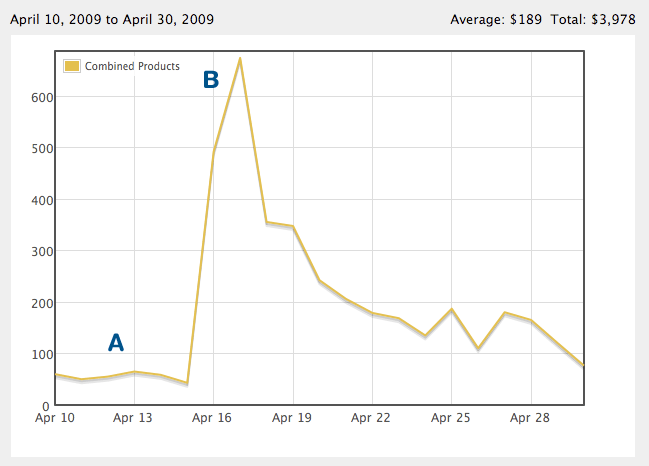Image resolution: width=649 pixels, height=466 pixels.
Task: Click the Apr 19 x-axis label
Action: [x=292, y=418]
